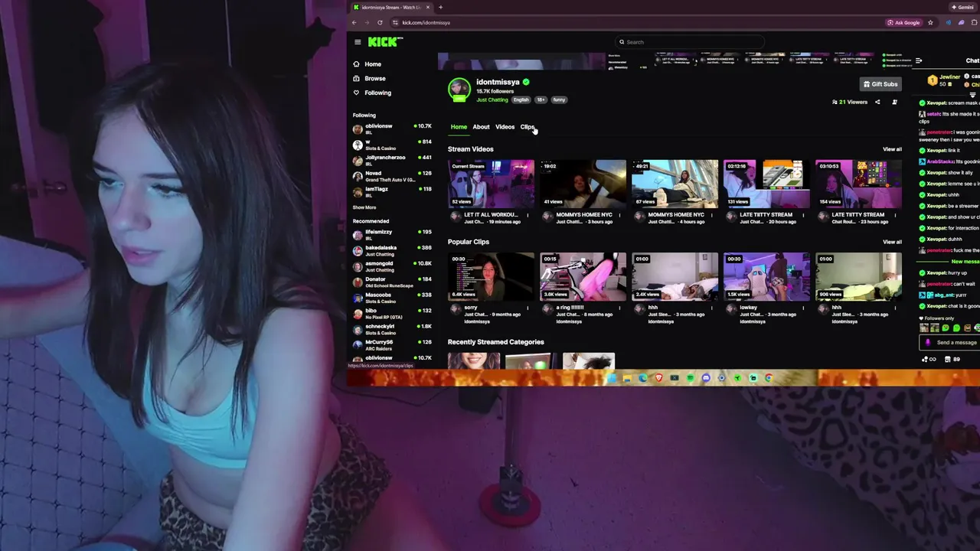This screenshot has height=551, width=980.
Task: View all Stream Videos
Action: pos(892,149)
